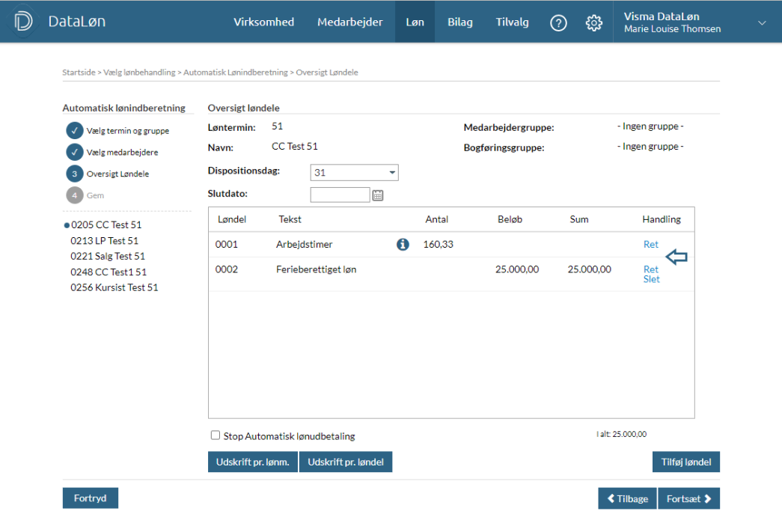Click Startside breadcrumb link
The height and width of the screenshot is (532, 782).
[79, 73]
